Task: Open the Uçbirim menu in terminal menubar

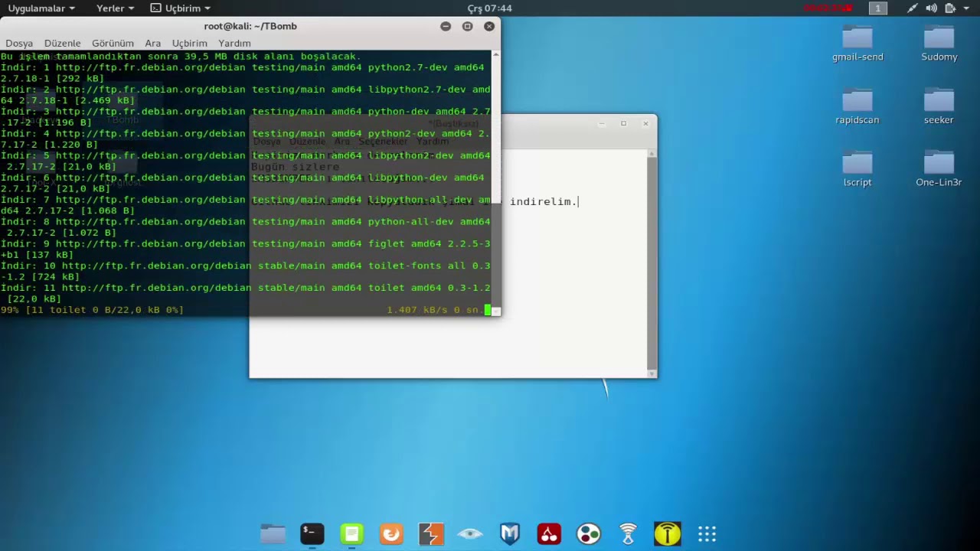Action: point(190,44)
